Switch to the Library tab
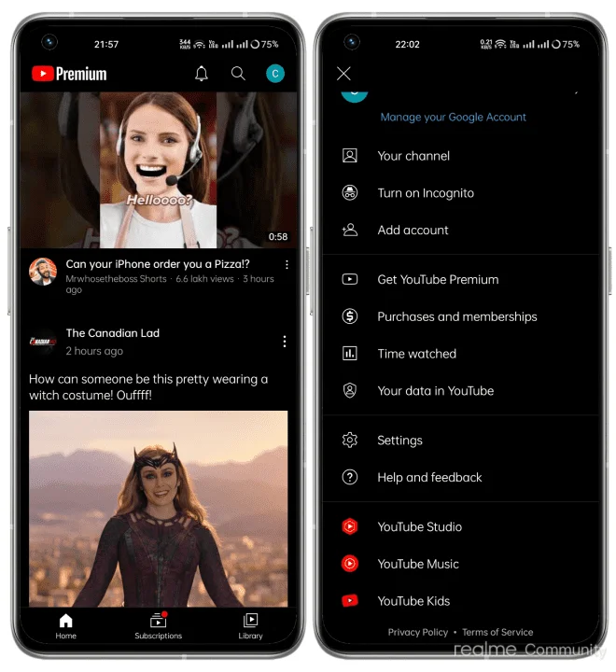 251,626
